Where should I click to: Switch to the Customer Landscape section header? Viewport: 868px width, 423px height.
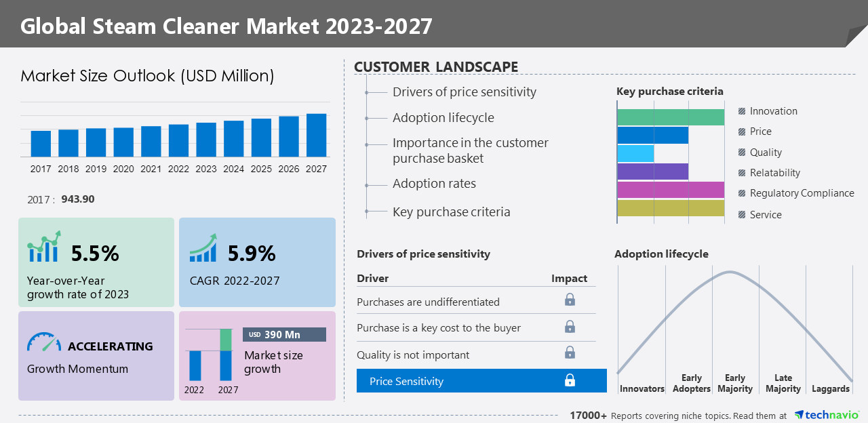click(436, 66)
